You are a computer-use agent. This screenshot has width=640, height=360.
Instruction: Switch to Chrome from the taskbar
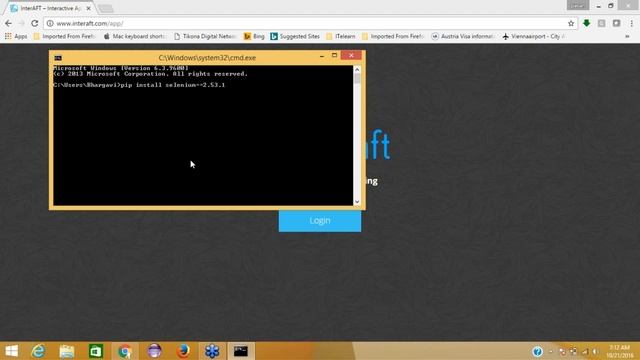pos(124,351)
